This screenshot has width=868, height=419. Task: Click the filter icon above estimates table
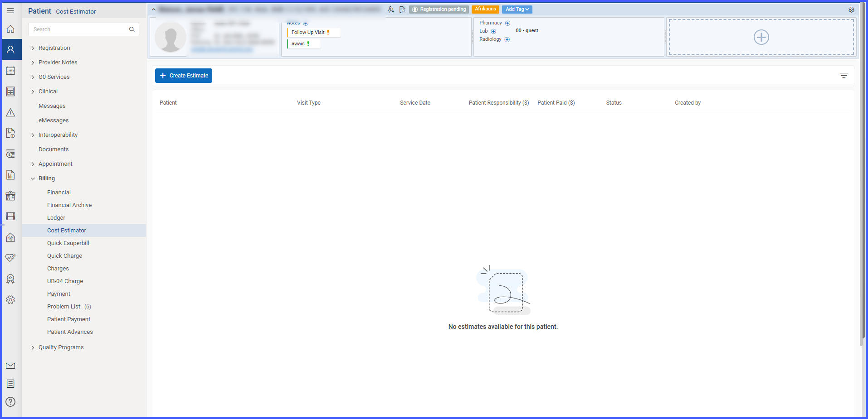click(x=844, y=76)
